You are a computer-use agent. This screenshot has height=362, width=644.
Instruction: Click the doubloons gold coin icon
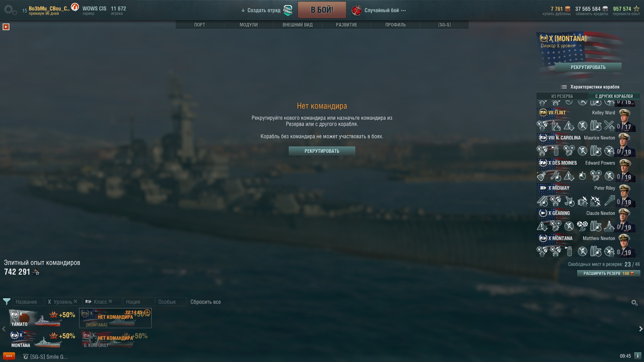[x=568, y=9]
